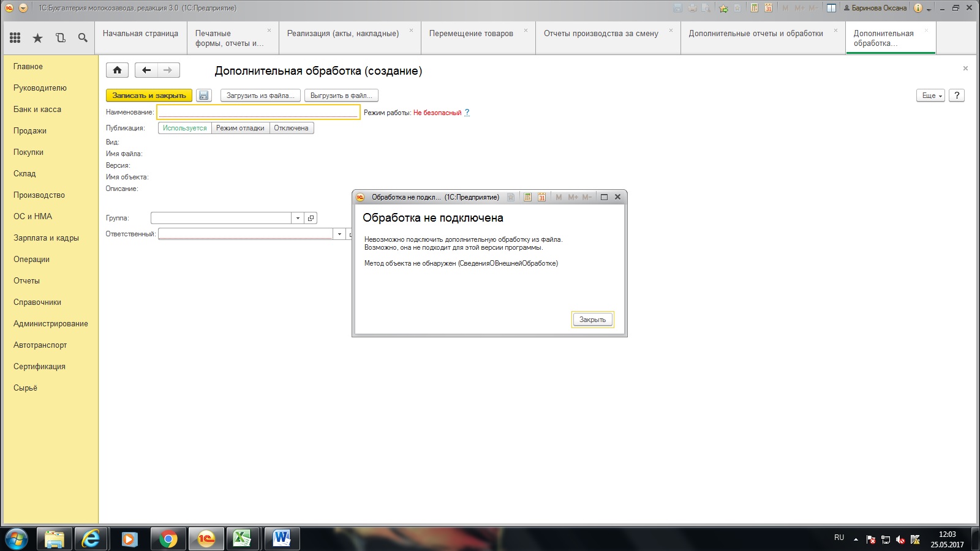Switch to Word in the taskbar
Image resolution: width=980 pixels, height=551 pixels.
click(x=281, y=539)
